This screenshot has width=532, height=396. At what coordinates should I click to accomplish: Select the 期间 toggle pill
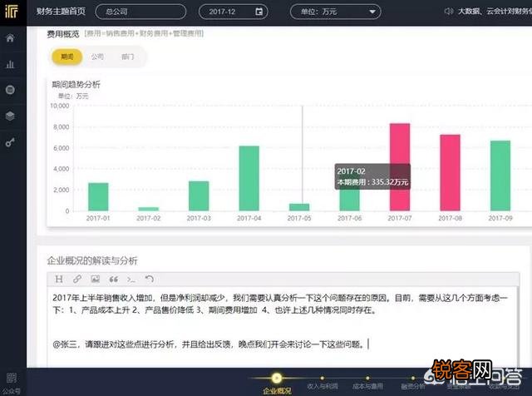click(66, 57)
